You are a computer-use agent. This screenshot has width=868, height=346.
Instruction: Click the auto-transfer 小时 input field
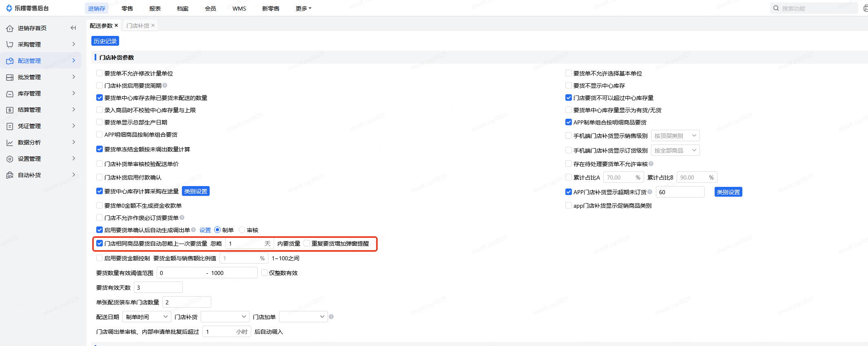(x=227, y=331)
